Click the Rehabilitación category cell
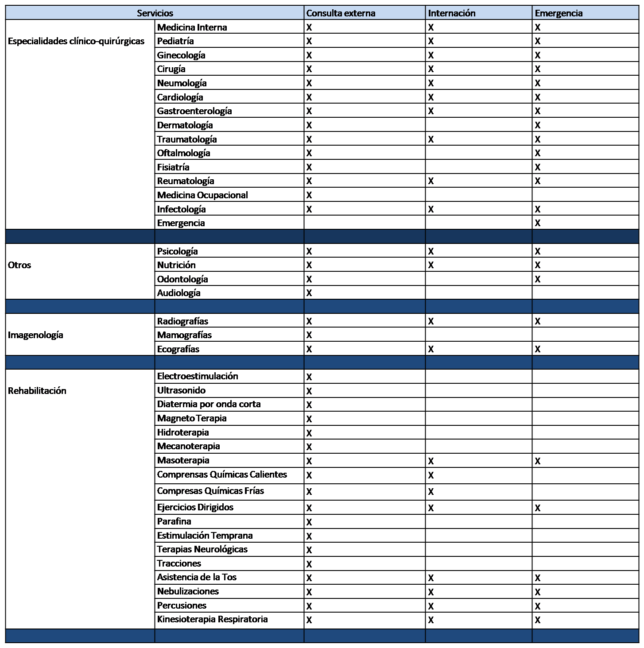This screenshot has width=644, height=648. pyautogui.click(x=37, y=390)
